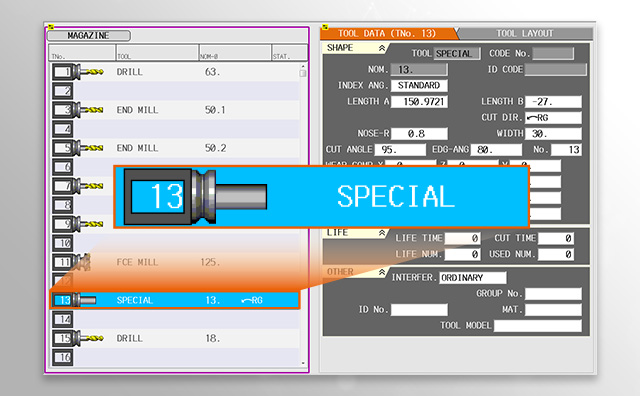Click the INTERFER. ORDINARY field
This screenshot has width=640, height=396.
473,278
